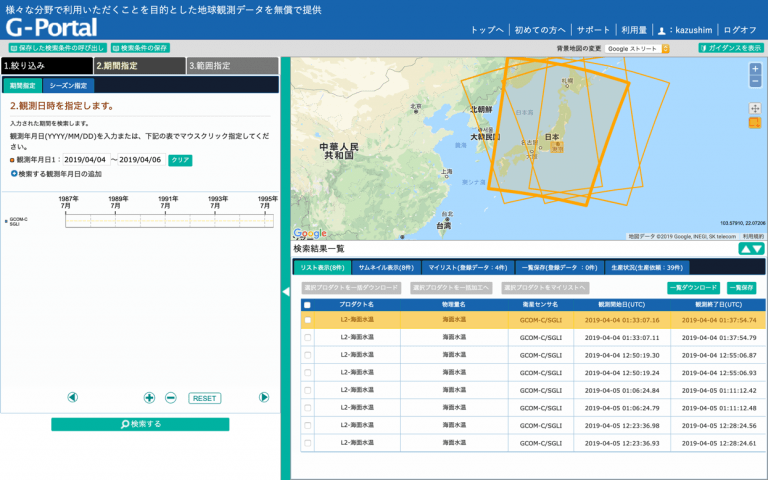Tick the select-all checkbox in table header
This screenshot has width=768, height=480.
coord(307,305)
